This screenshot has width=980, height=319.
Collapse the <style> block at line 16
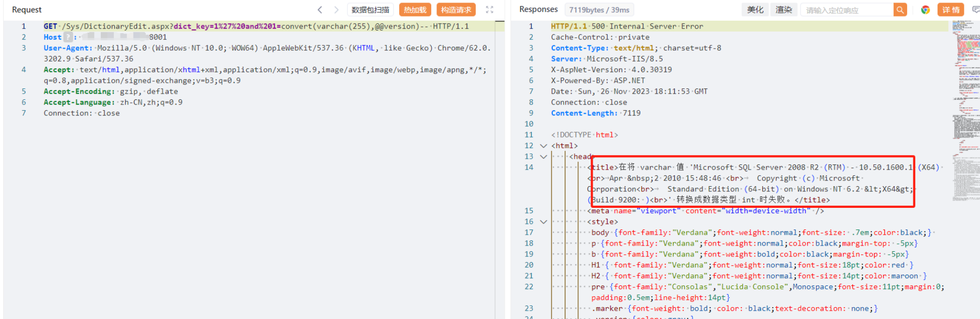pos(544,222)
